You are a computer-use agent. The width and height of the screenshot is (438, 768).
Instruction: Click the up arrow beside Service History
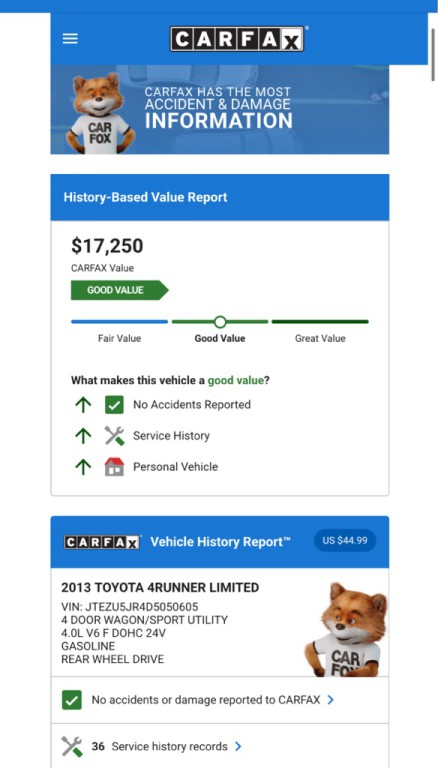[83, 436]
